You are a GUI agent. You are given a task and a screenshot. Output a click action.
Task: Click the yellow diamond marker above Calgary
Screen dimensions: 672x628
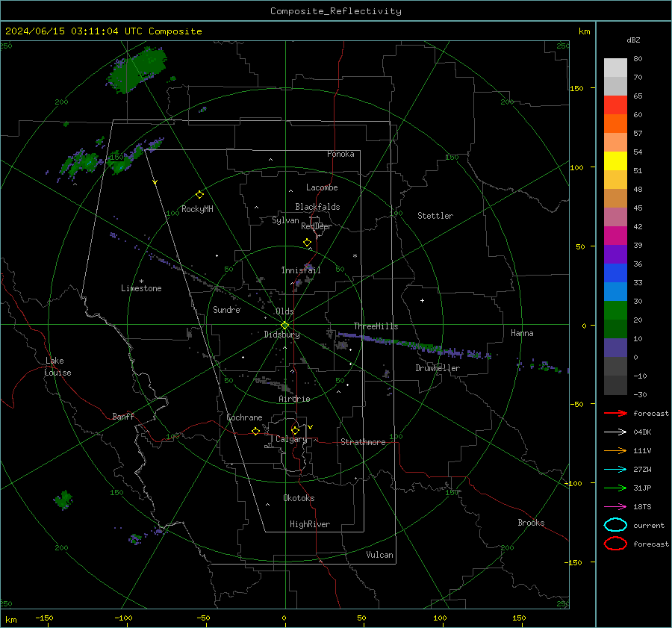295,430
